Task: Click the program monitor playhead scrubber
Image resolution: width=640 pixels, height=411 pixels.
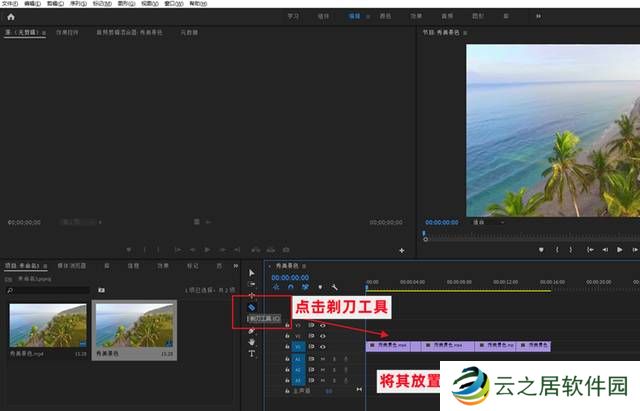Action: 425,235
